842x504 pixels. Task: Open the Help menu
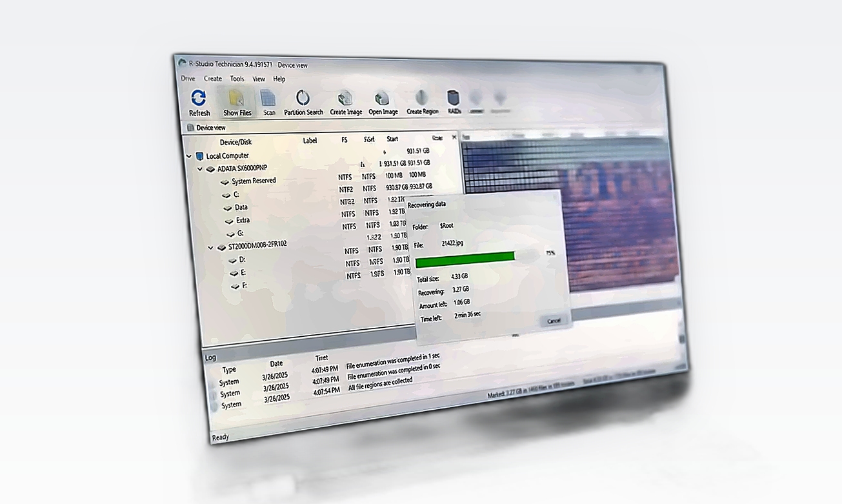click(279, 79)
